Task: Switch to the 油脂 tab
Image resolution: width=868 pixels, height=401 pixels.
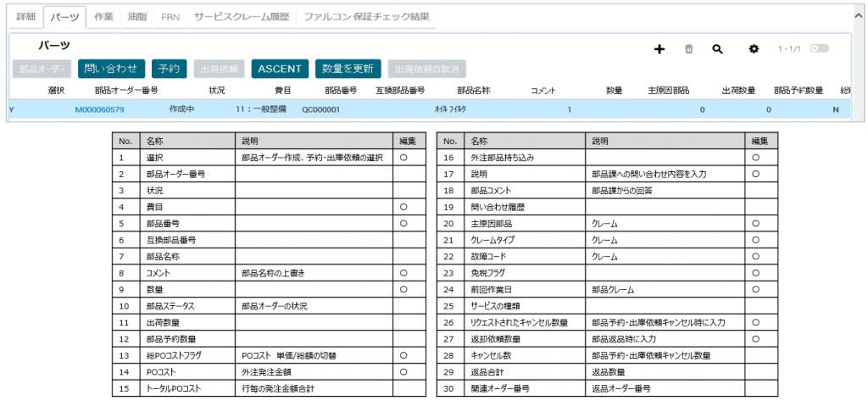Action: (136, 17)
